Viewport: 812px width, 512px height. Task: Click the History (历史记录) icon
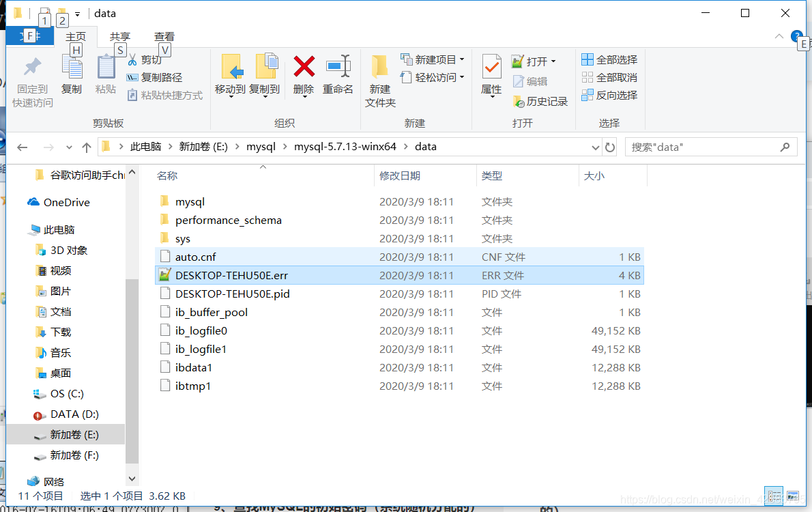pos(519,102)
